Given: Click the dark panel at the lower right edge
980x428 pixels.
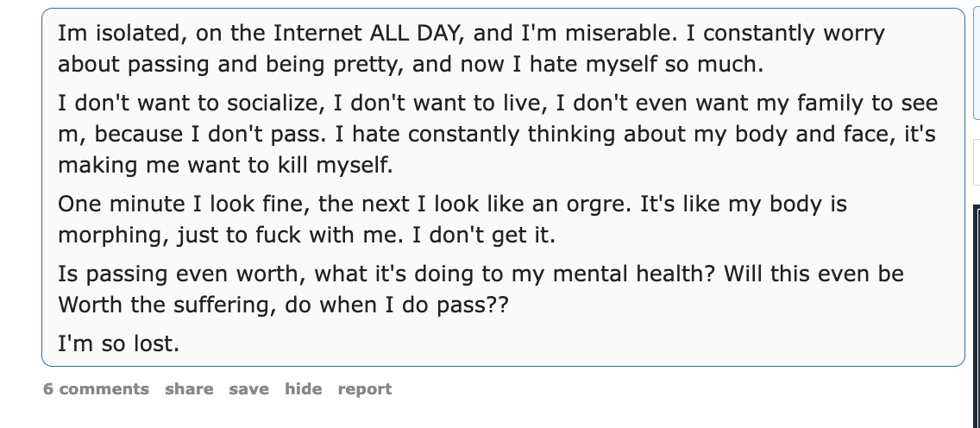Looking at the screenshot, I should [x=977, y=316].
